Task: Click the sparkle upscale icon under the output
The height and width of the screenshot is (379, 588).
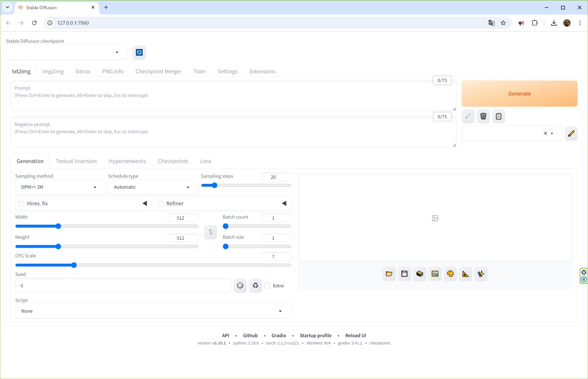Action: [x=481, y=274]
